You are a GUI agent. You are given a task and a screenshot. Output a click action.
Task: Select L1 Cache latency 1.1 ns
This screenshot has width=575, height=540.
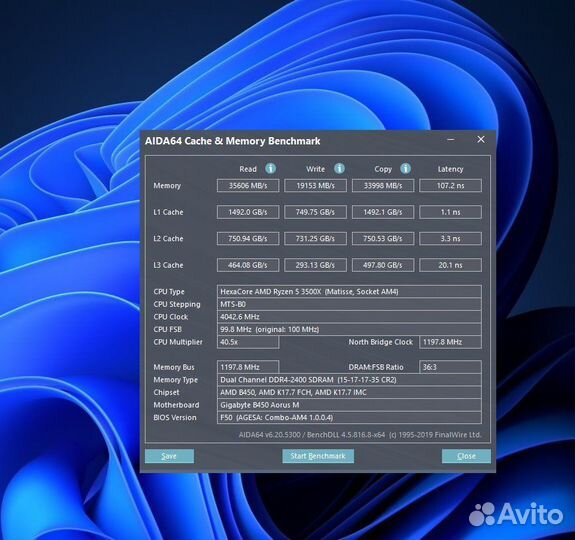[450, 212]
